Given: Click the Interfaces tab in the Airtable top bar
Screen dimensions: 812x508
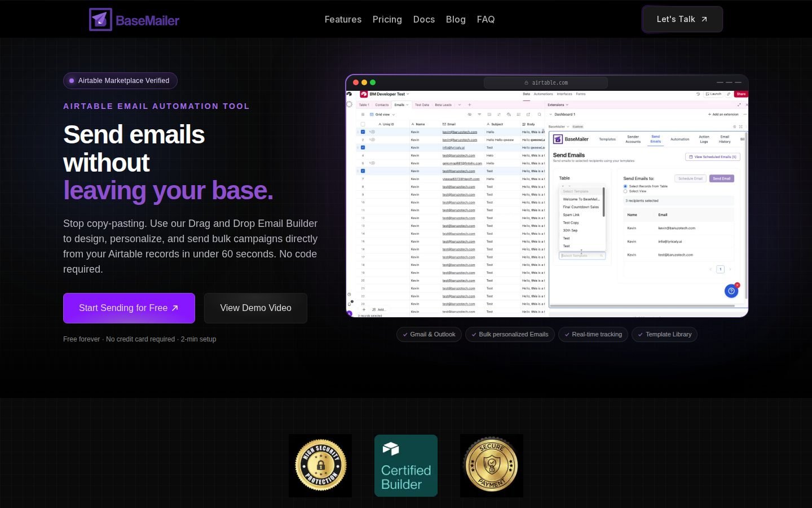Looking at the screenshot, I should 564,94.
